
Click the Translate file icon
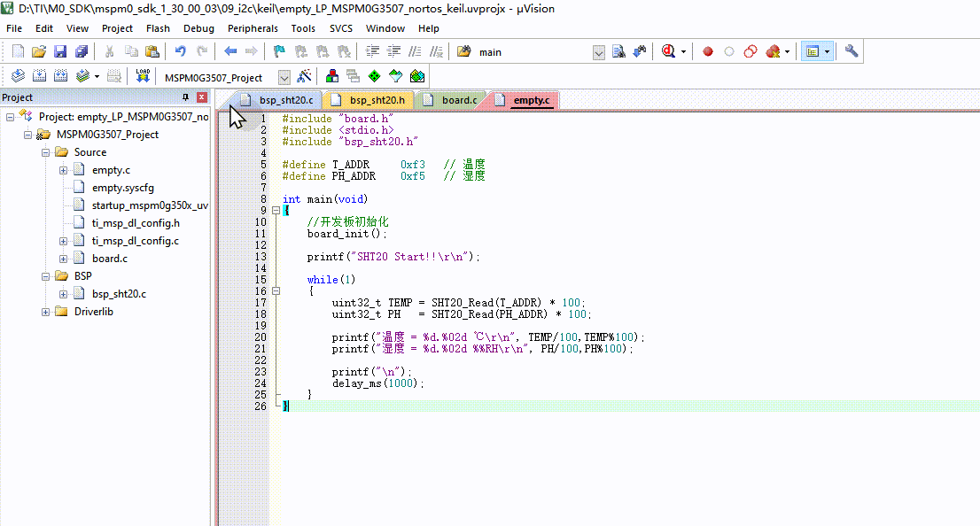click(18, 76)
